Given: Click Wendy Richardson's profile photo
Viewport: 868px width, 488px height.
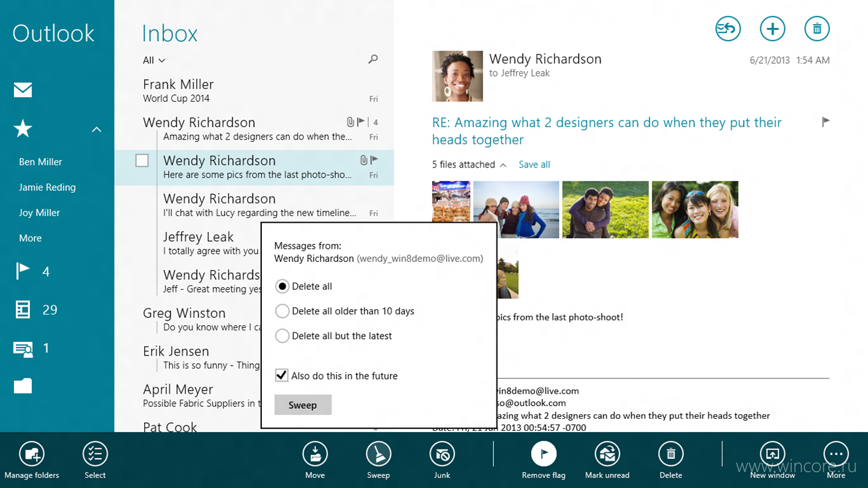Looking at the screenshot, I should [x=457, y=76].
